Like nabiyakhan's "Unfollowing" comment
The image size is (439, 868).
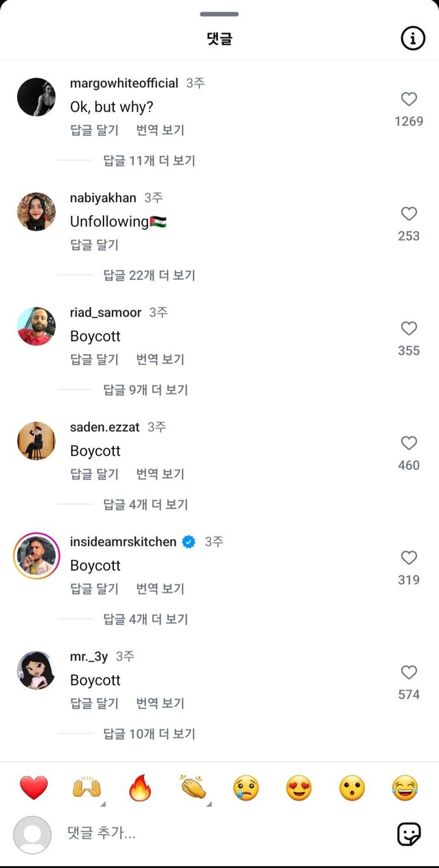point(409,214)
